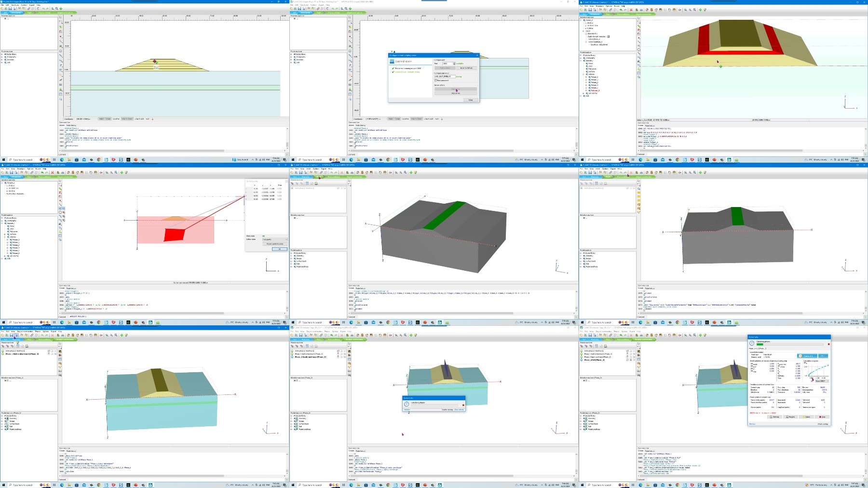Toggle Geometry checkbox in Phase_3 window Model explorer
Image resolution: width=868 pixels, height=488 pixels.
point(586,418)
